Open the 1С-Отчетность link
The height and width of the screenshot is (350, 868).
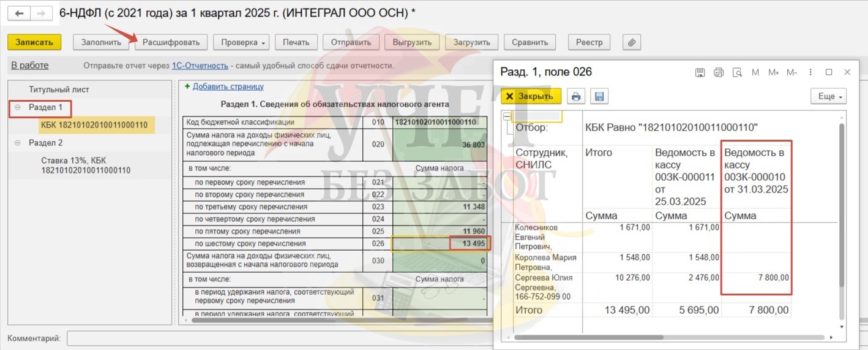pos(200,66)
